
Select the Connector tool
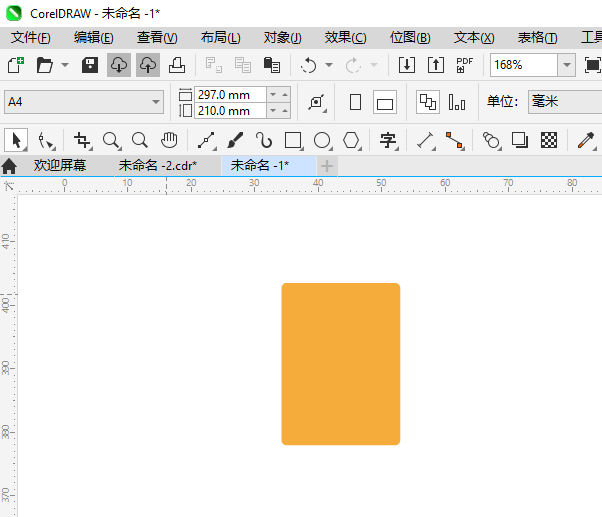coord(455,140)
